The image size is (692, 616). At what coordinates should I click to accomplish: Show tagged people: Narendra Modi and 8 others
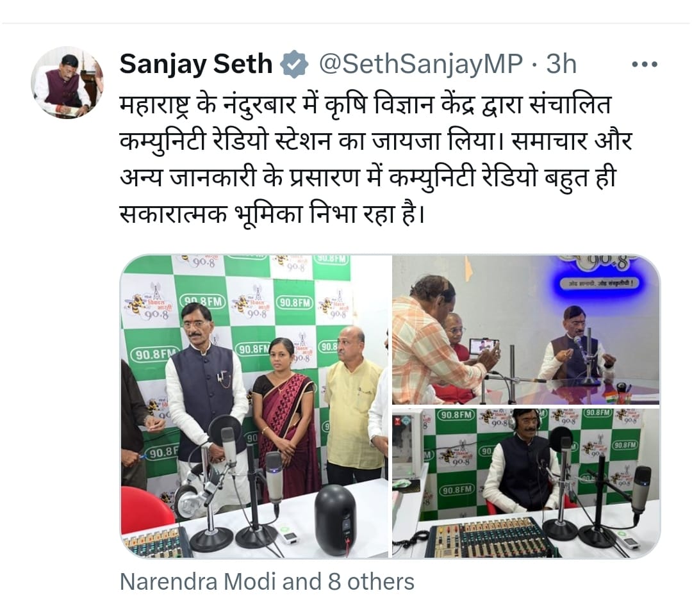tap(267, 582)
